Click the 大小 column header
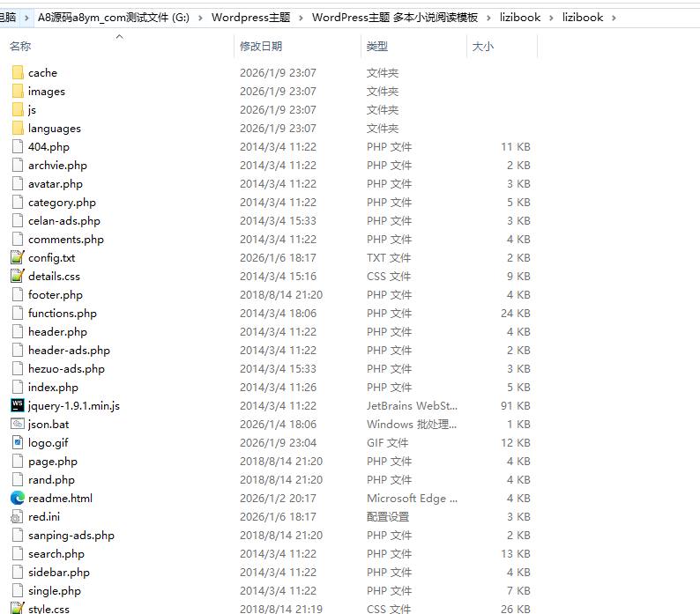This screenshot has width=700, height=614. [x=483, y=47]
